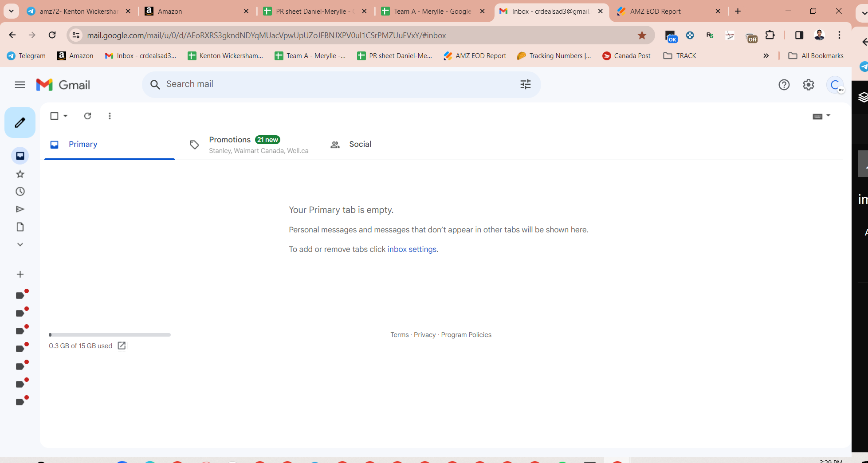The width and height of the screenshot is (868, 463).
Task: Reload the current browser page
Action: [52, 35]
